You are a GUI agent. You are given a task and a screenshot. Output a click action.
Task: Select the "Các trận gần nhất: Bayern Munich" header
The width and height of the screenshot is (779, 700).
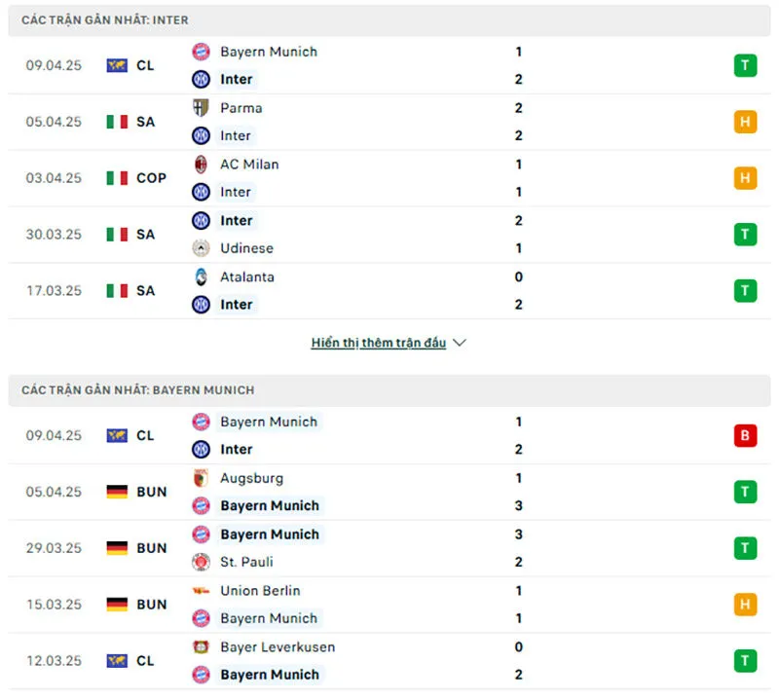137,389
